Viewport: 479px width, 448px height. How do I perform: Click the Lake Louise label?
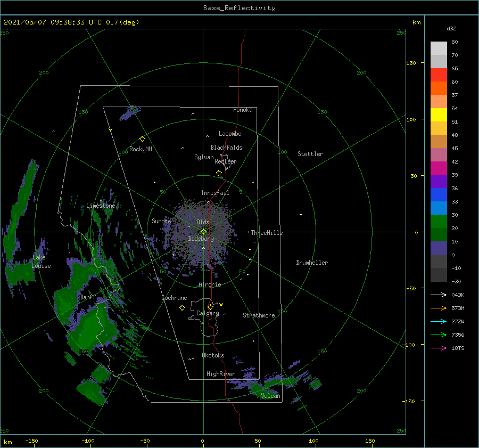coord(41,262)
